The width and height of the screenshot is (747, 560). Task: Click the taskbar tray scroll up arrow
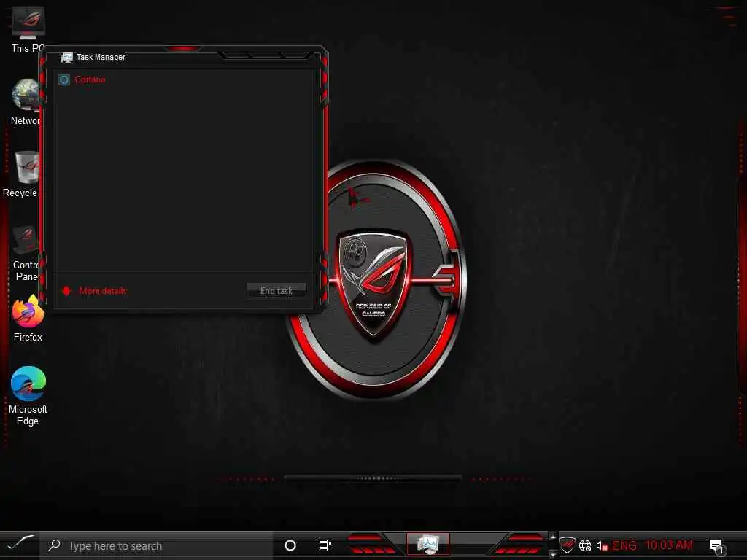pyautogui.click(x=553, y=537)
